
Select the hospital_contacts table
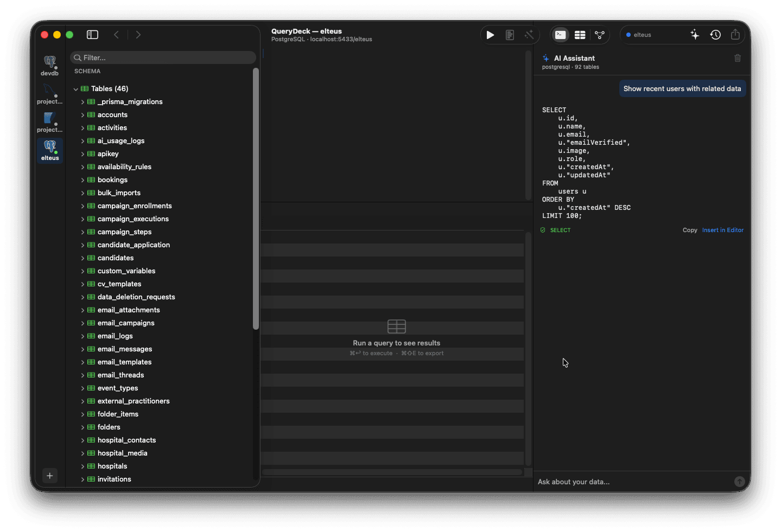pyautogui.click(x=126, y=440)
